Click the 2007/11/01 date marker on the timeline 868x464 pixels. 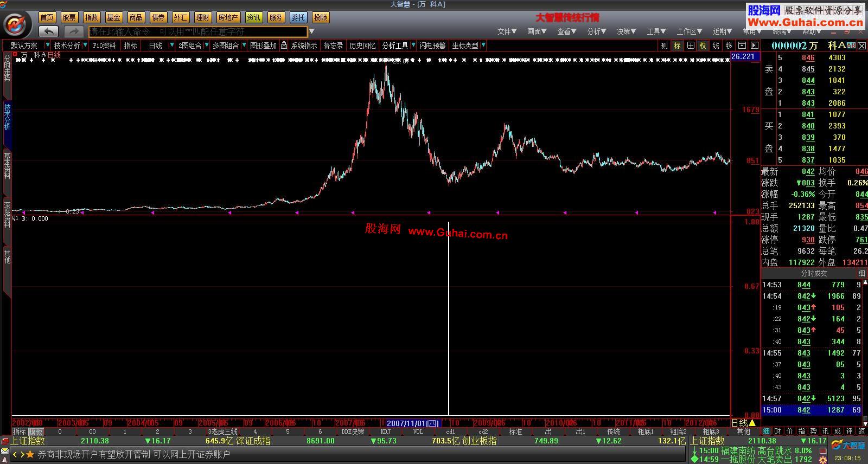(x=413, y=423)
